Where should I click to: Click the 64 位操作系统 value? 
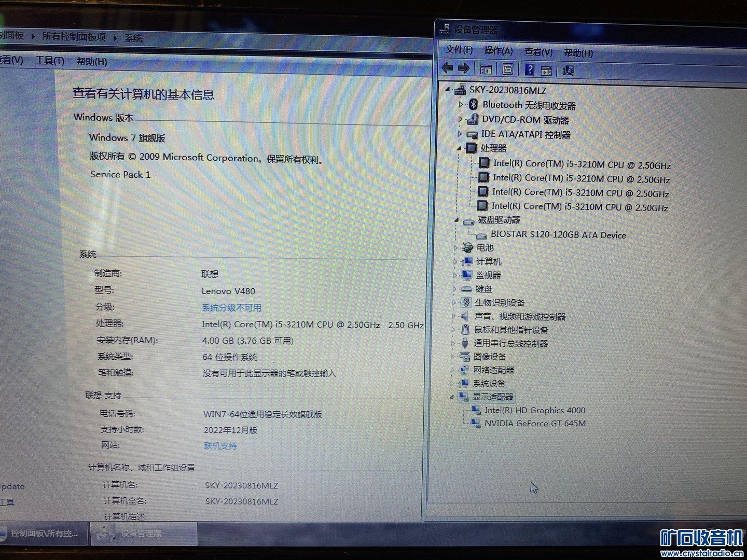click(x=230, y=357)
